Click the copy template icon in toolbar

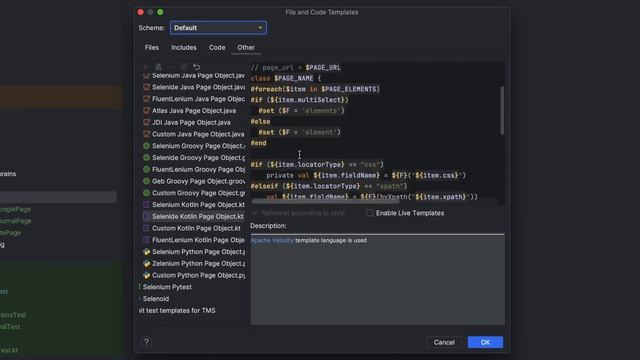[x=184, y=67]
